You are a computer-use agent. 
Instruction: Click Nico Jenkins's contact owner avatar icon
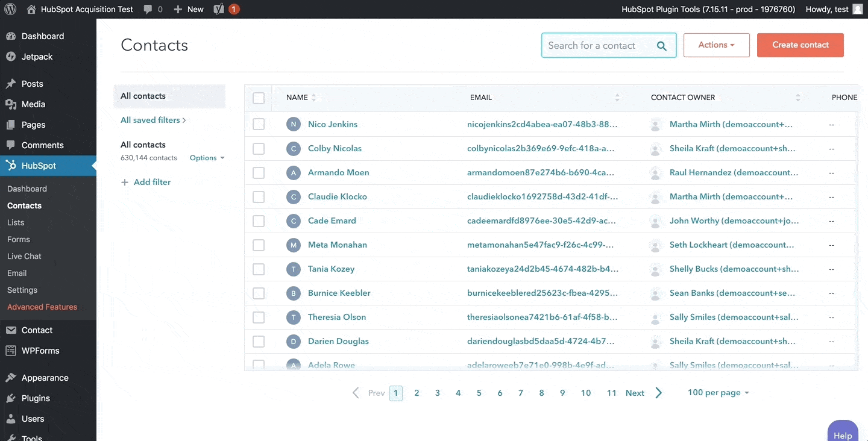coord(655,124)
